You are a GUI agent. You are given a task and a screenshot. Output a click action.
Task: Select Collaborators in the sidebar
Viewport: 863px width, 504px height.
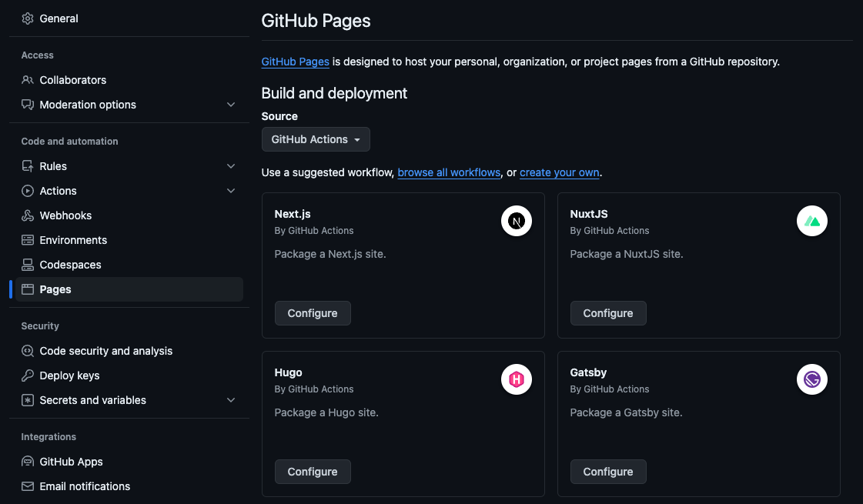[72, 80]
